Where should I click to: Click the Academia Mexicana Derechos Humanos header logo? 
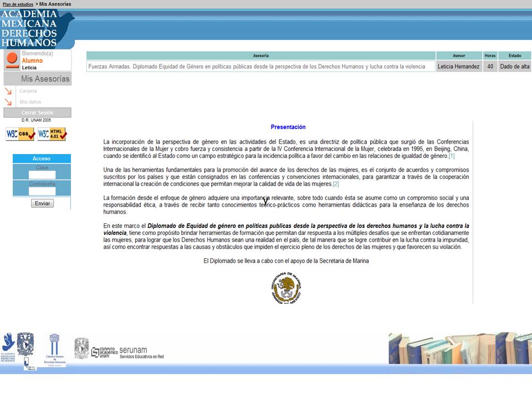(37, 28)
